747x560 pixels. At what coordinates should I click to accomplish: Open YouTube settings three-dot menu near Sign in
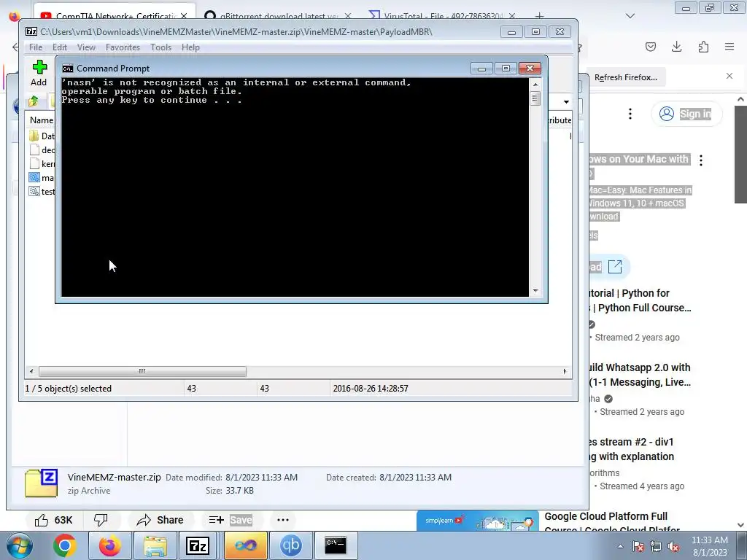pos(630,113)
